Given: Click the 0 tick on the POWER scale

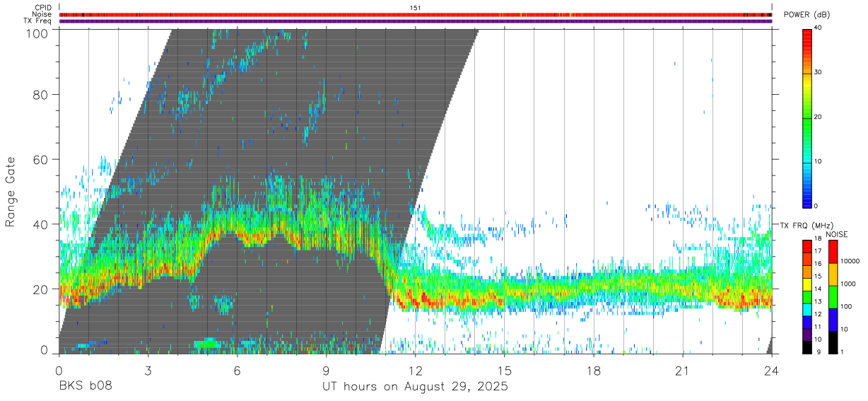Looking at the screenshot, I should click(x=817, y=206).
